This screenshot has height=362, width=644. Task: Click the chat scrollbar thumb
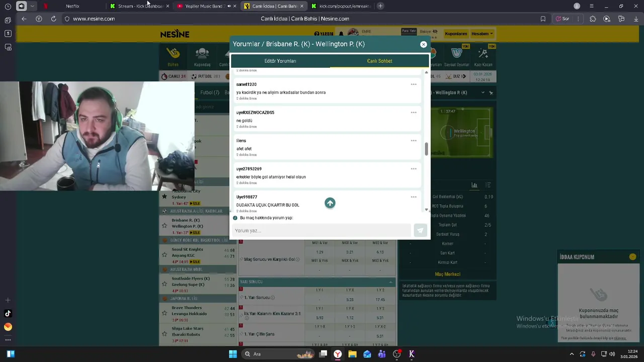point(427,149)
